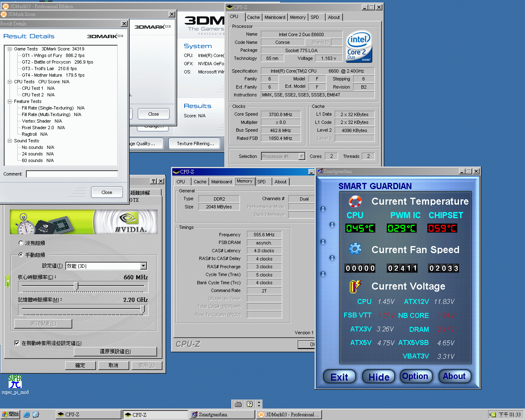Click the Intel Core 2 Duo logo
This screenshot has width=525, height=420.
[359, 47]
